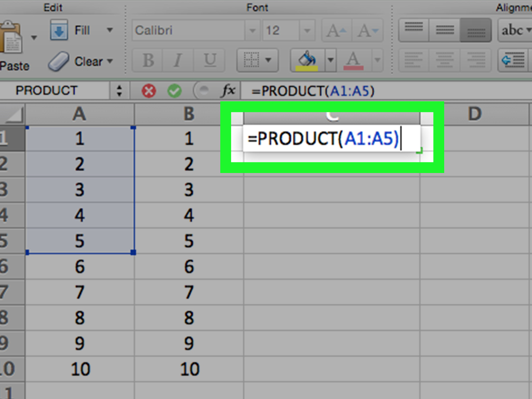Click empty cell D1

coord(474,138)
